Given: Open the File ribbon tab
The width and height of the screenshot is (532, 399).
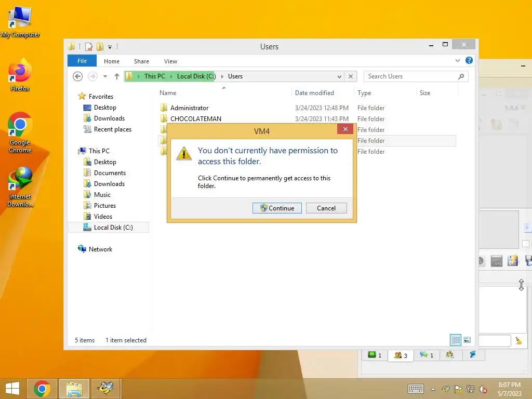Looking at the screenshot, I should 82,61.
